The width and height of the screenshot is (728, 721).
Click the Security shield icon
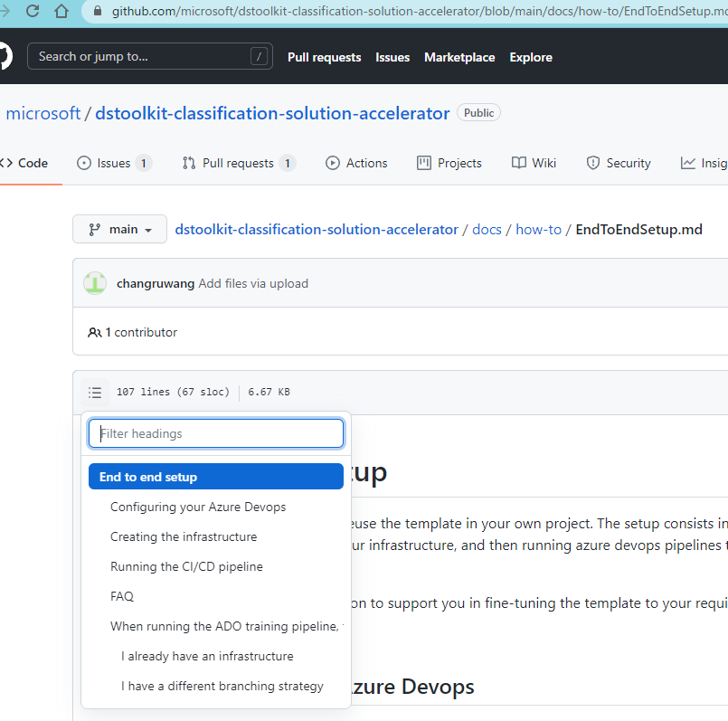click(593, 163)
